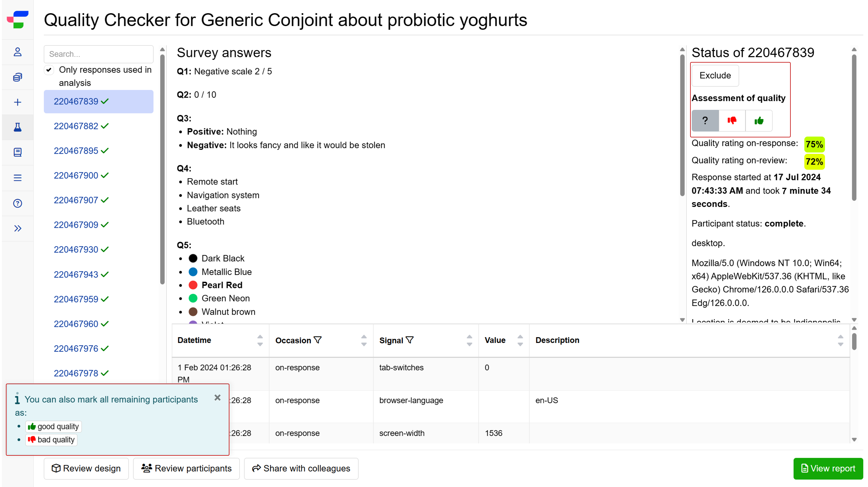Open the Occasion column filter
Image resolution: width=868 pixels, height=487 pixels.
pos(317,340)
